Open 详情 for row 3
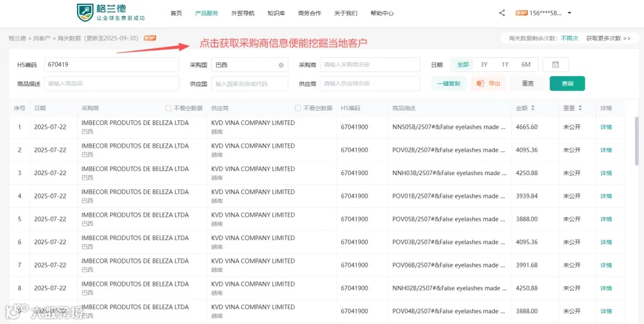 coord(606,173)
